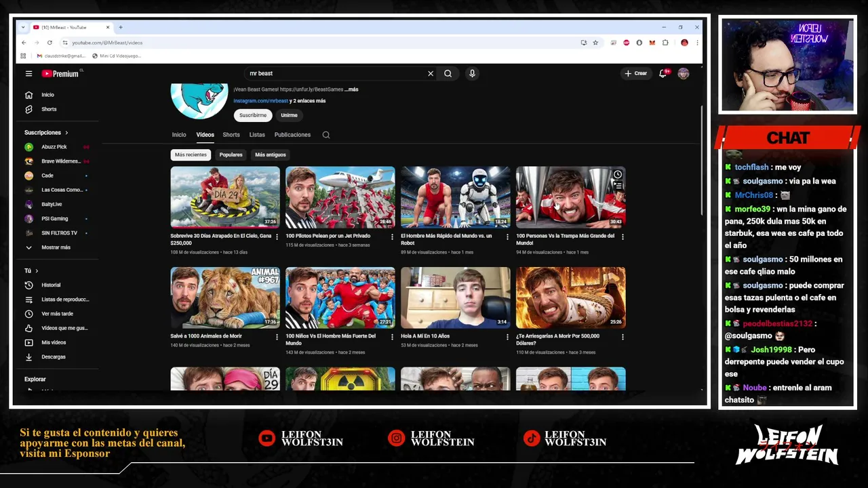
Task: Open the Chrome three-dot menu
Action: point(697,43)
